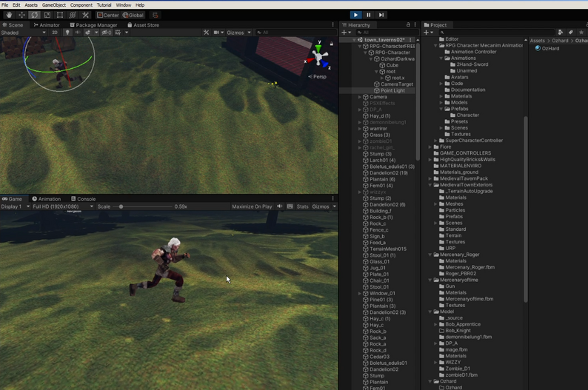588x390 pixels.
Task: Click the grid snapping icon in toolbar
Action: [155, 15]
